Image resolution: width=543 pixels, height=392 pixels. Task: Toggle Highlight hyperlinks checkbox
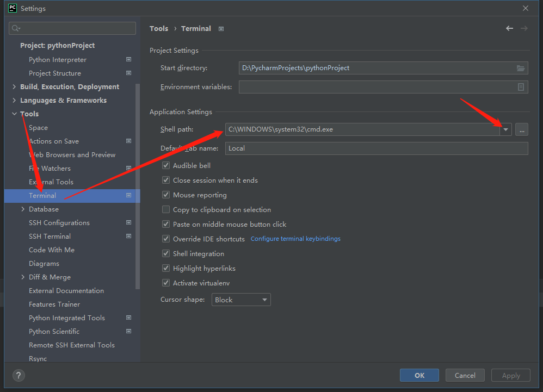166,268
